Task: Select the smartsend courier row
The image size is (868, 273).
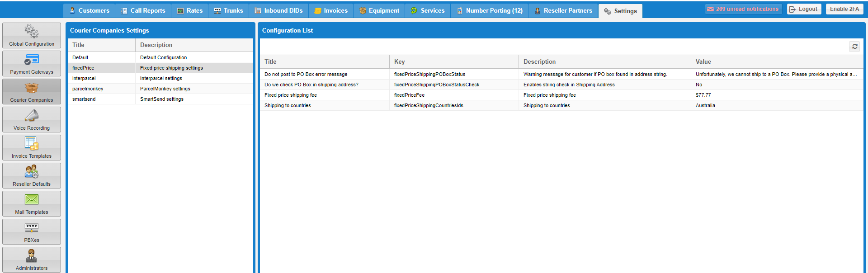Action: (160, 99)
